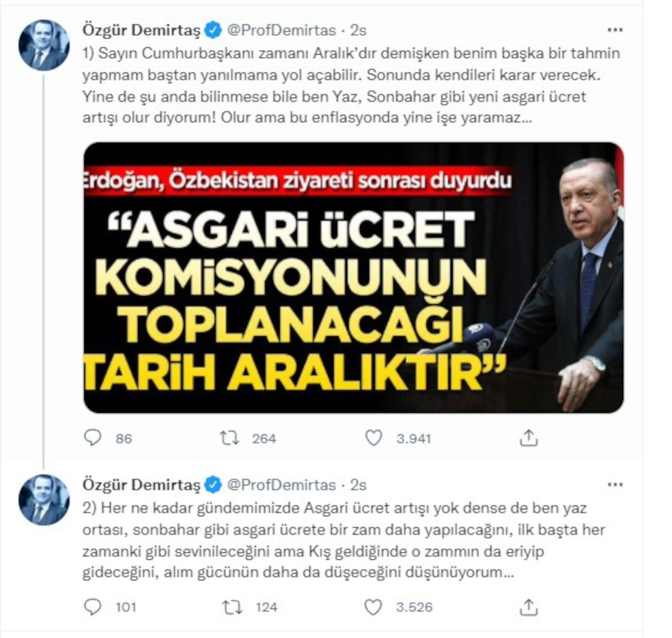Open Özgür Demirtaş avatar on the second tweet
This screenshot has height=638, width=672.
click(x=44, y=500)
